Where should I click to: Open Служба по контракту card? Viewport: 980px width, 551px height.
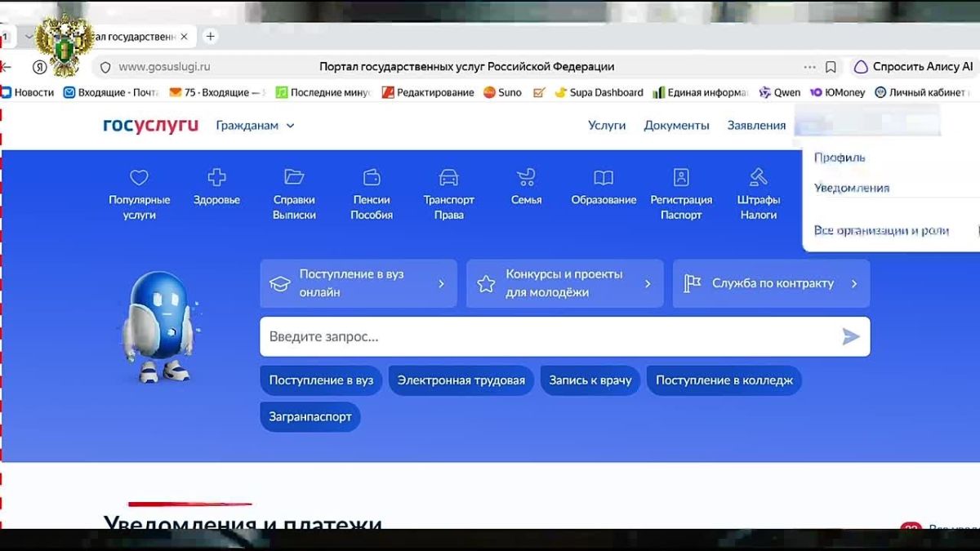coord(772,283)
